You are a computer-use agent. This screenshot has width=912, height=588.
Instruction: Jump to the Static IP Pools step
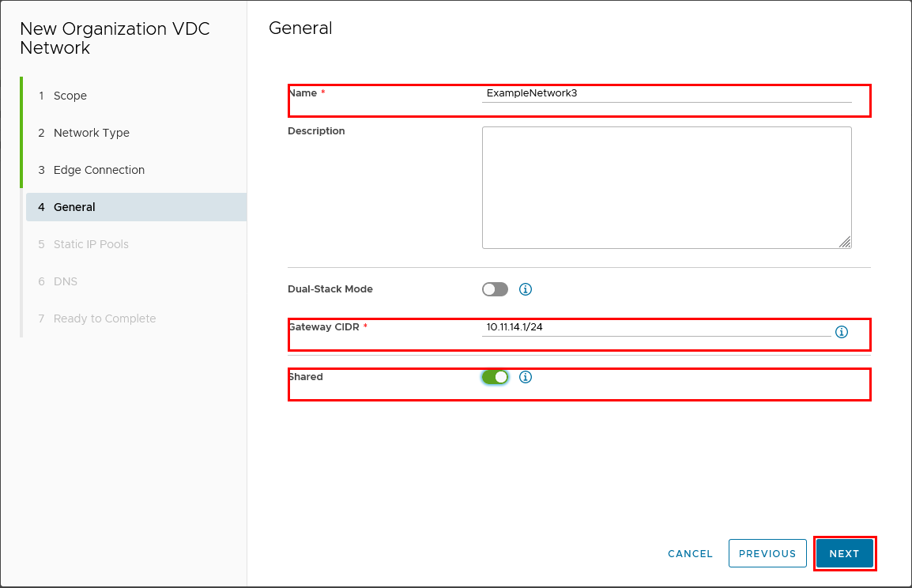point(91,244)
